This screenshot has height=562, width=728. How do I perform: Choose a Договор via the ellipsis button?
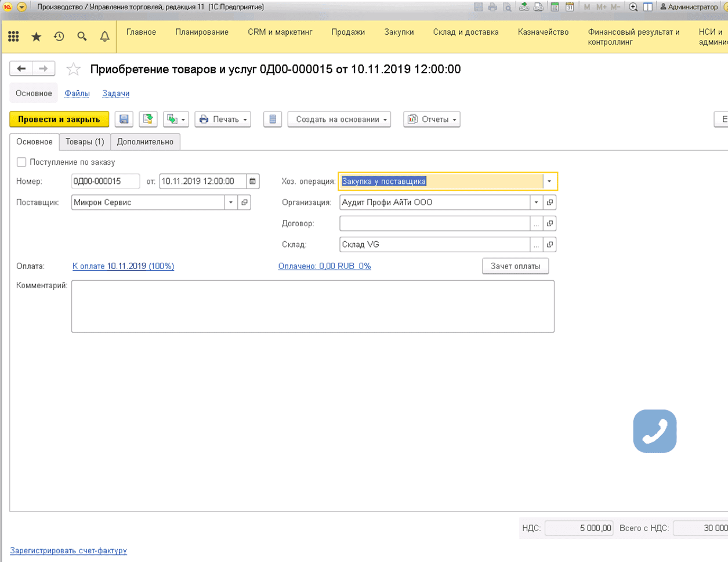point(537,223)
